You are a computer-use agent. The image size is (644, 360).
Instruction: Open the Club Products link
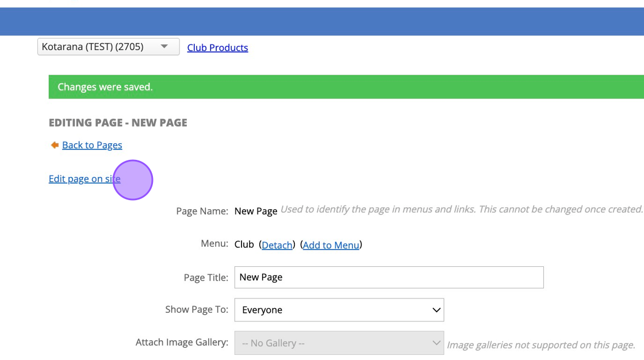point(217,48)
